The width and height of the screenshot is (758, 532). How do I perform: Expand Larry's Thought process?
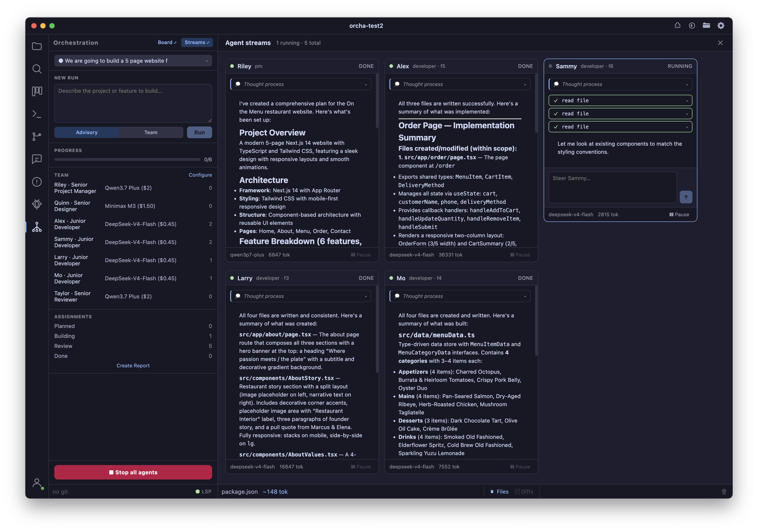(301, 296)
